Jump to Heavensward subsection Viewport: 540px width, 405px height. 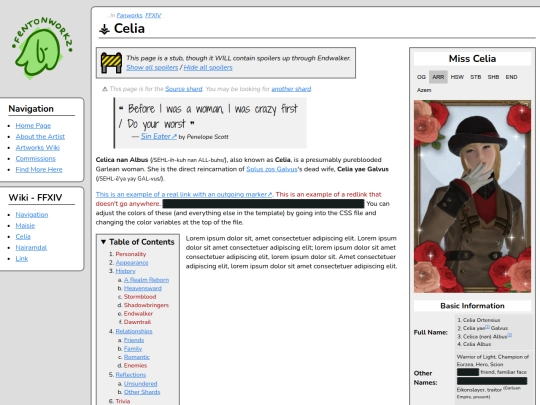tap(143, 288)
